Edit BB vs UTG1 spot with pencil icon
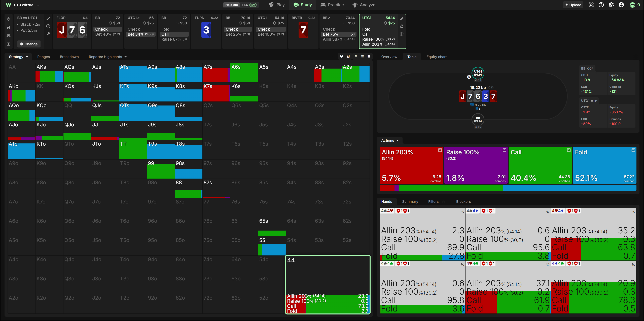Image resolution: width=644 pixels, height=321 pixels. (x=48, y=19)
